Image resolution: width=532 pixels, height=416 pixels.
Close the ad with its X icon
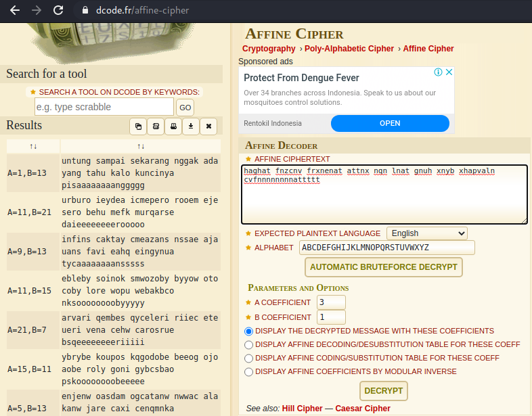coord(448,72)
